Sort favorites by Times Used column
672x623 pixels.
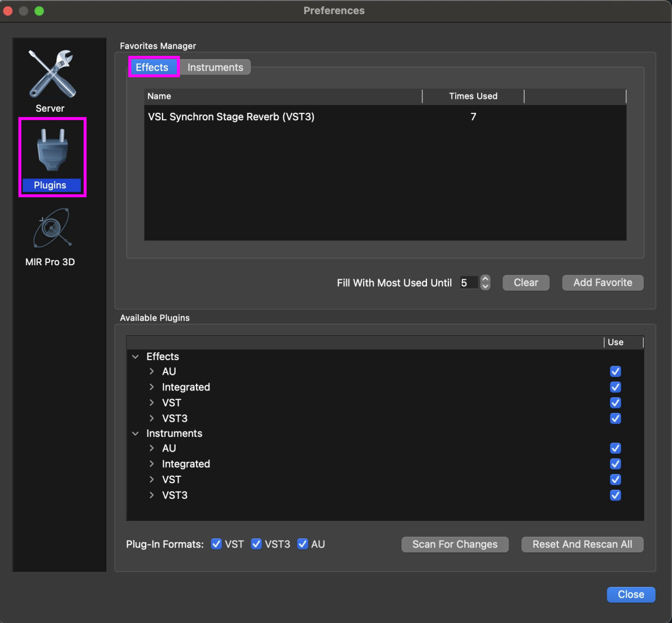tap(473, 96)
